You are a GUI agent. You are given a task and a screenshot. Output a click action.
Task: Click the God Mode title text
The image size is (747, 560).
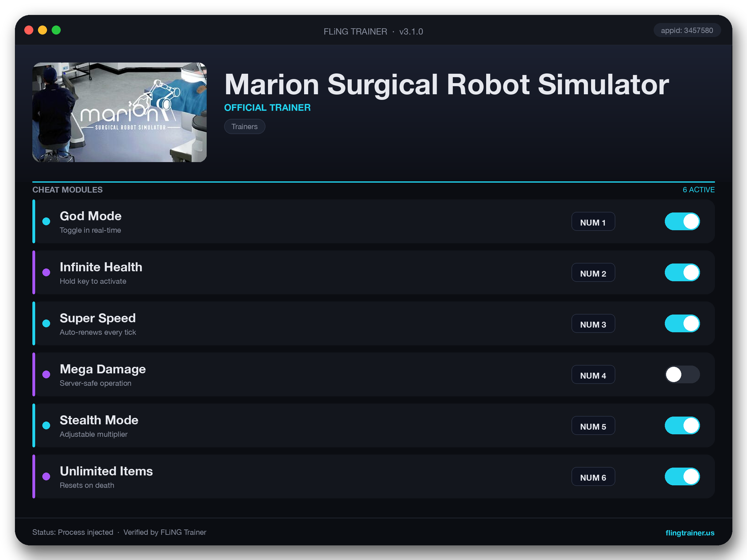pos(91,216)
